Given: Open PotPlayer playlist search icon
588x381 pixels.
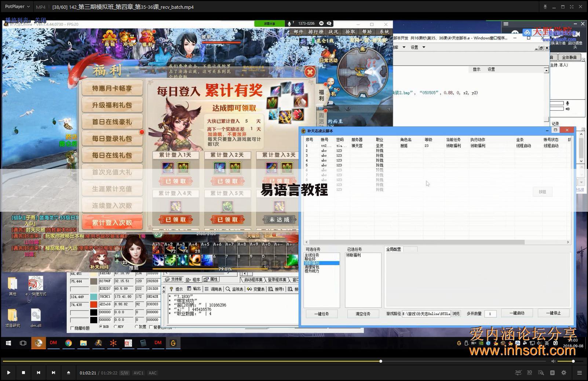Looking at the screenshot, I should [x=541, y=373].
